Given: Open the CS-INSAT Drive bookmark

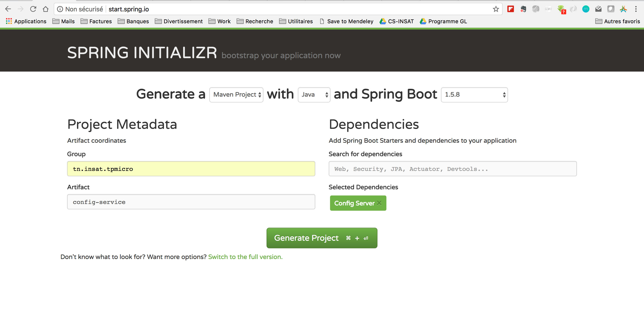Looking at the screenshot, I should click(x=396, y=21).
